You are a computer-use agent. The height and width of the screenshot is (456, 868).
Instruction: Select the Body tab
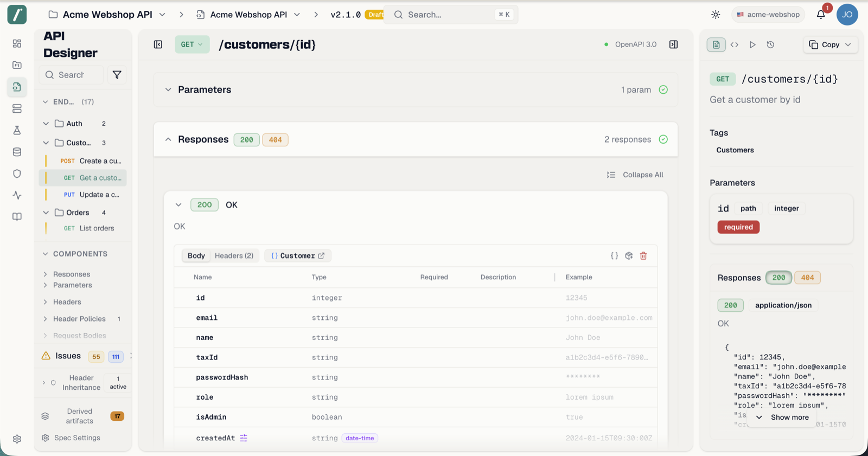tap(196, 256)
